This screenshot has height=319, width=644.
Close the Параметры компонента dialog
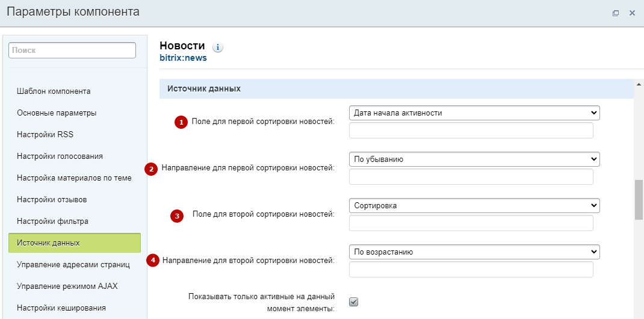(632, 13)
